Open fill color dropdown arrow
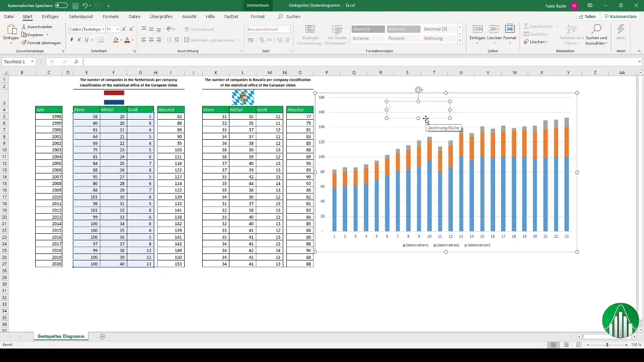The image size is (644, 362). [121, 40]
